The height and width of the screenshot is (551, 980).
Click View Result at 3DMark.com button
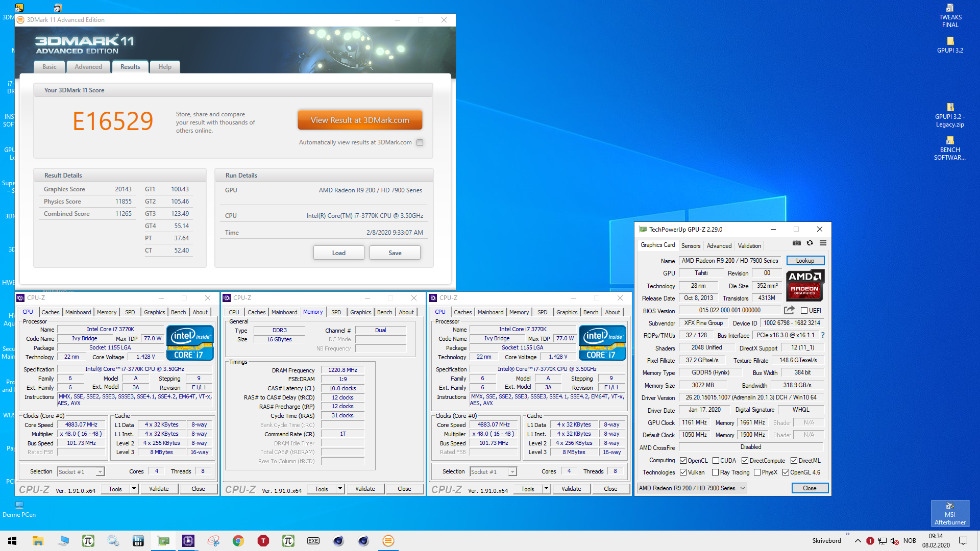360,120
